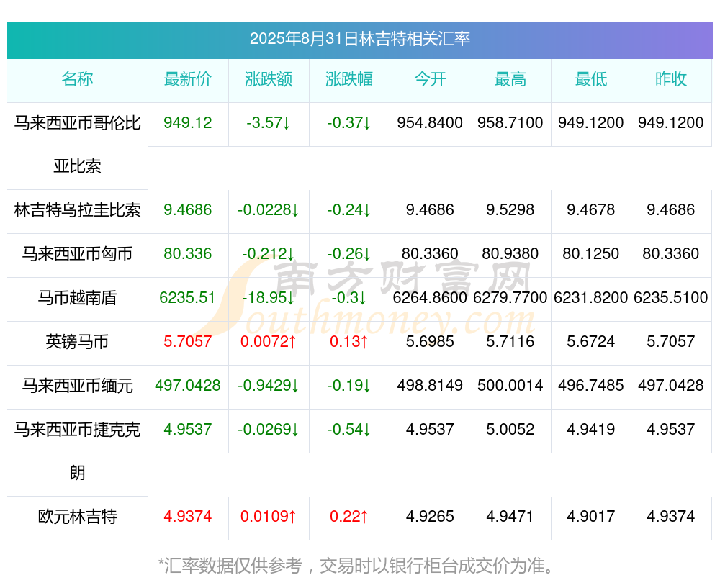This screenshot has width=720, height=588.
Task: Click change amount -18.95↓
Action: (269, 298)
